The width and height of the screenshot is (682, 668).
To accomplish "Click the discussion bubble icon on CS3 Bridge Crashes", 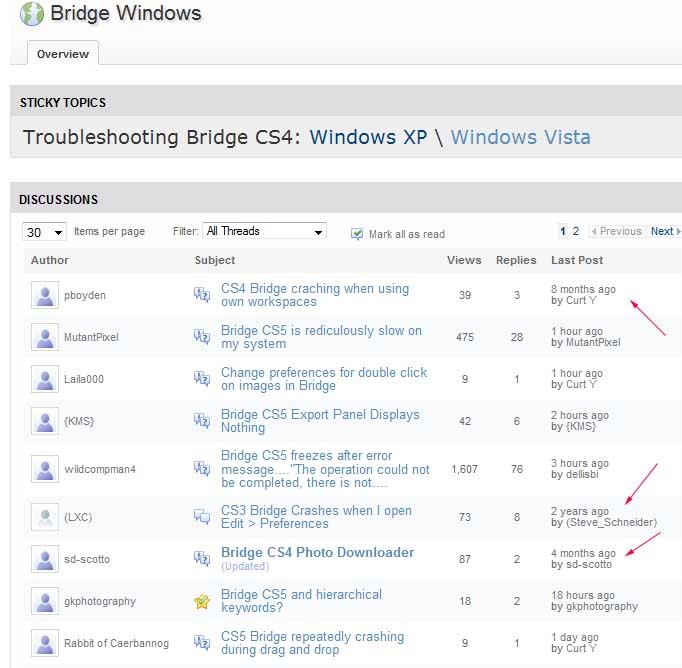I will tap(202, 517).
